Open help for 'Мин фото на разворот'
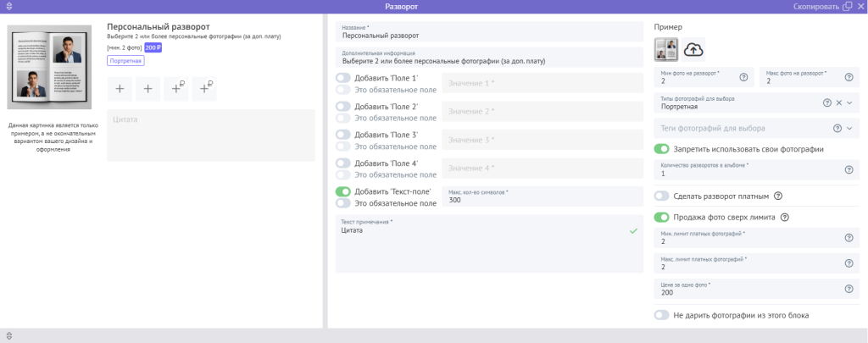868x343 pixels. point(743,77)
